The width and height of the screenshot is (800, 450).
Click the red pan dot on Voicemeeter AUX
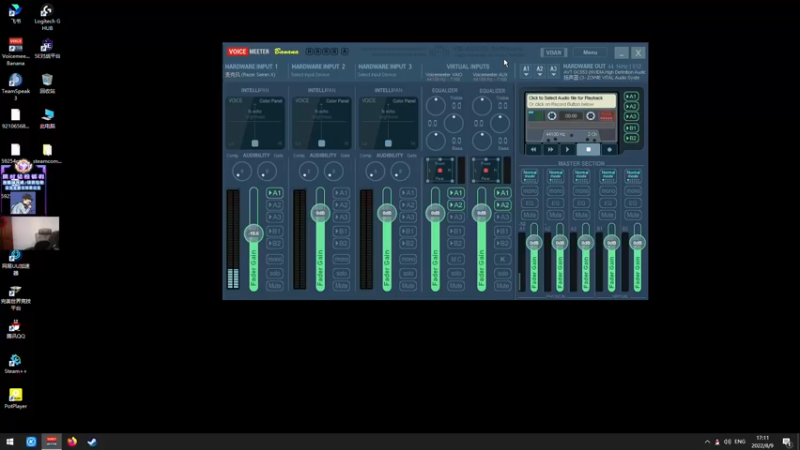[486, 170]
